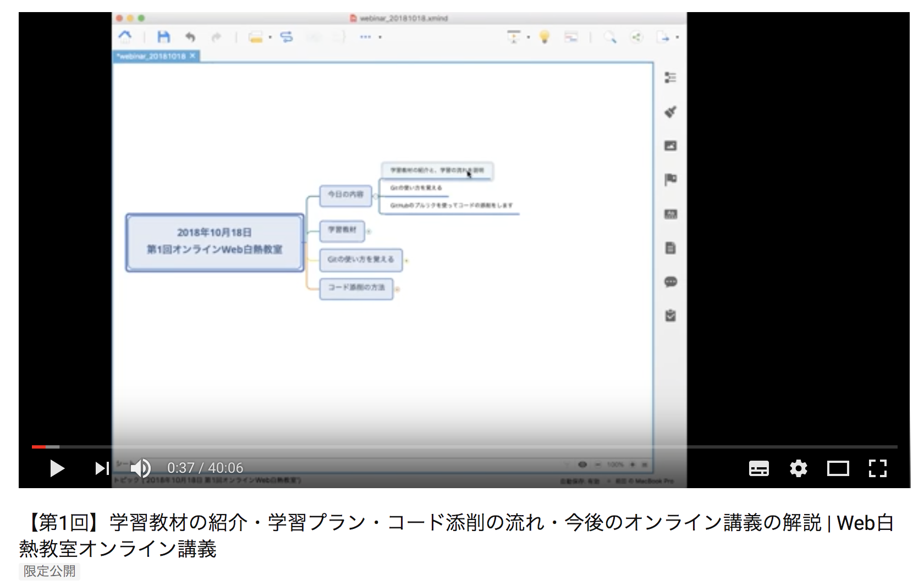The image size is (924, 586).
Task: Toggle subtitles/closed captions
Action: pyautogui.click(x=759, y=468)
